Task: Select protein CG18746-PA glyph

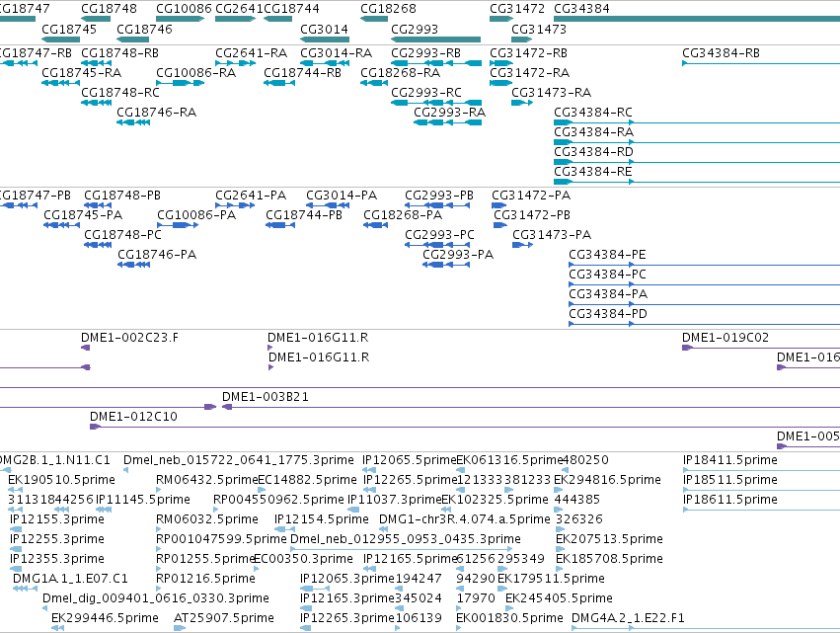Action: 134,265
